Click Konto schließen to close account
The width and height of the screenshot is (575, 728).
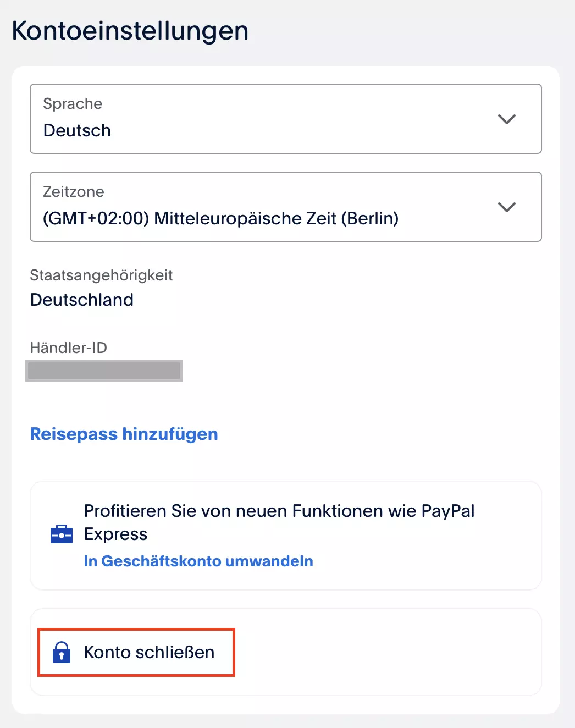tap(149, 653)
